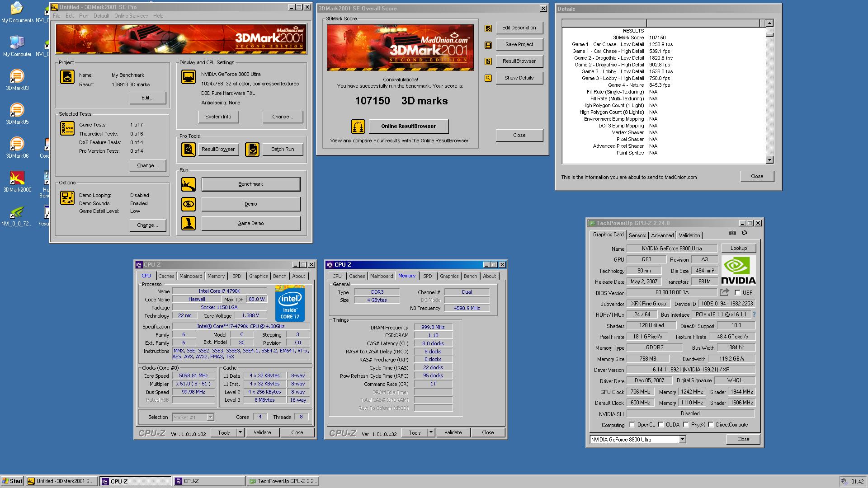Viewport: 868px width, 488px height.
Task: Open My Computer desktop icon
Action: pyautogui.click(x=17, y=46)
